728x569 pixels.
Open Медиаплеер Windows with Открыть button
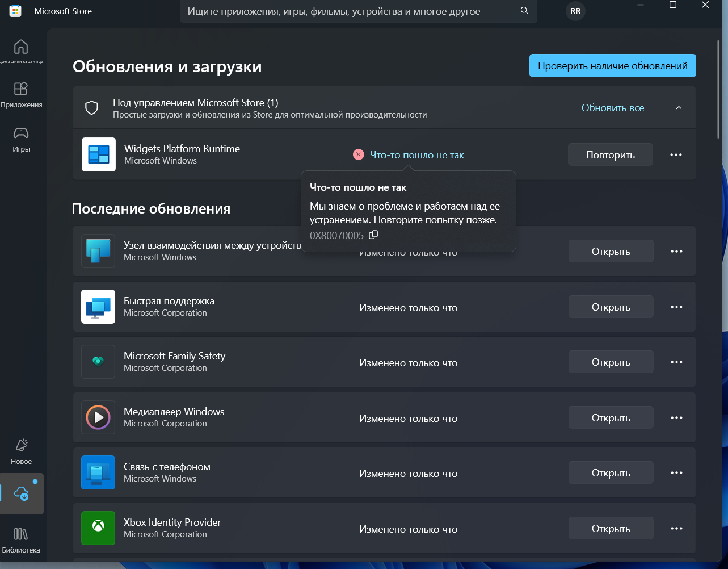coord(611,417)
